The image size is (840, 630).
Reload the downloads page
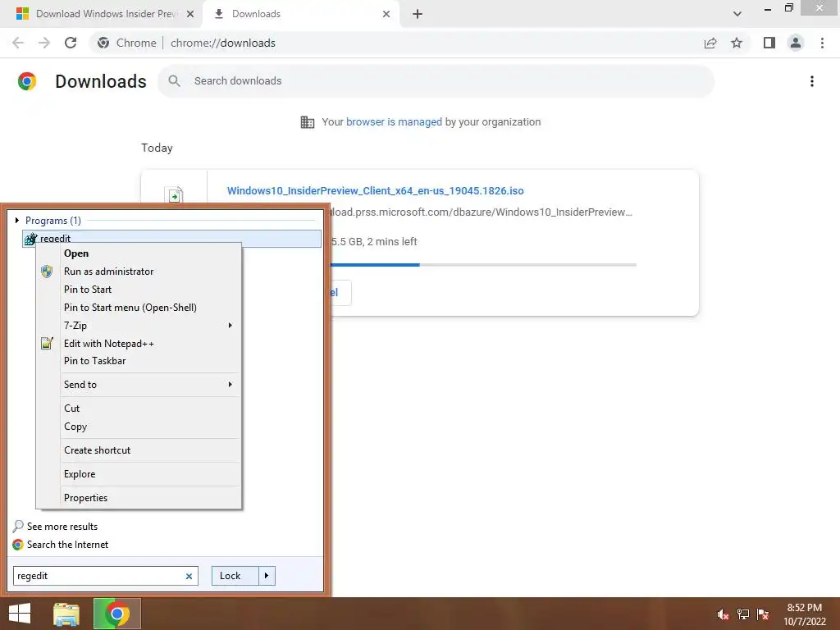click(x=71, y=43)
